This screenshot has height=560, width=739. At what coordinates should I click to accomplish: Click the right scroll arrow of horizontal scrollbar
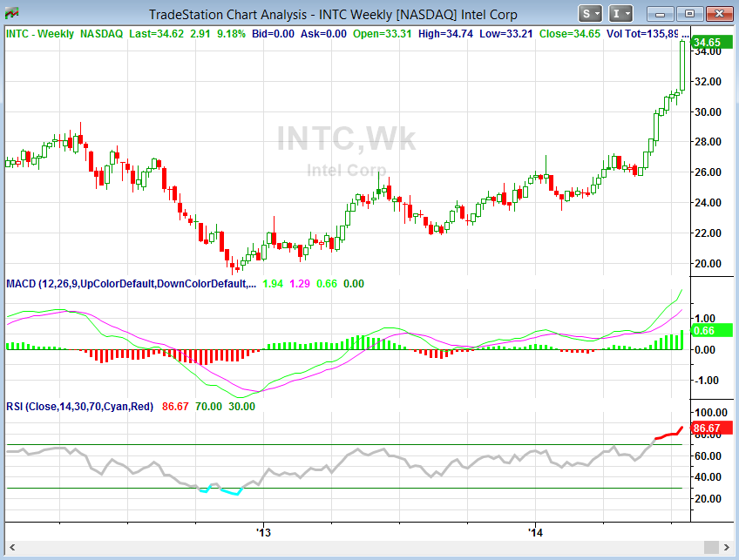[727, 547]
